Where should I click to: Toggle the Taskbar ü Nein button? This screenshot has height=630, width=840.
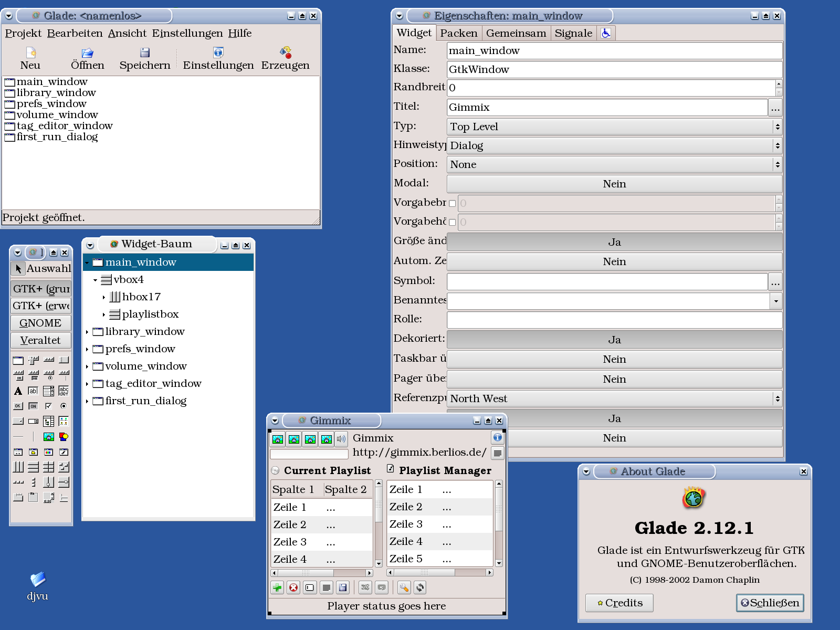pos(614,359)
